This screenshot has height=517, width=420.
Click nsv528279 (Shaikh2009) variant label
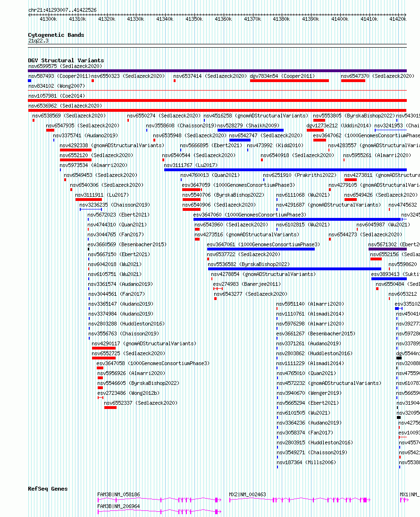pyautogui.click(x=248, y=125)
